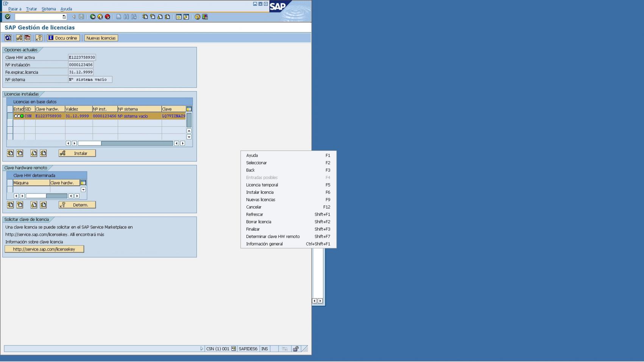Click the delete license icon in application toolbar
Image resolution: width=644 pixels, height=362 pixels.
27,38
